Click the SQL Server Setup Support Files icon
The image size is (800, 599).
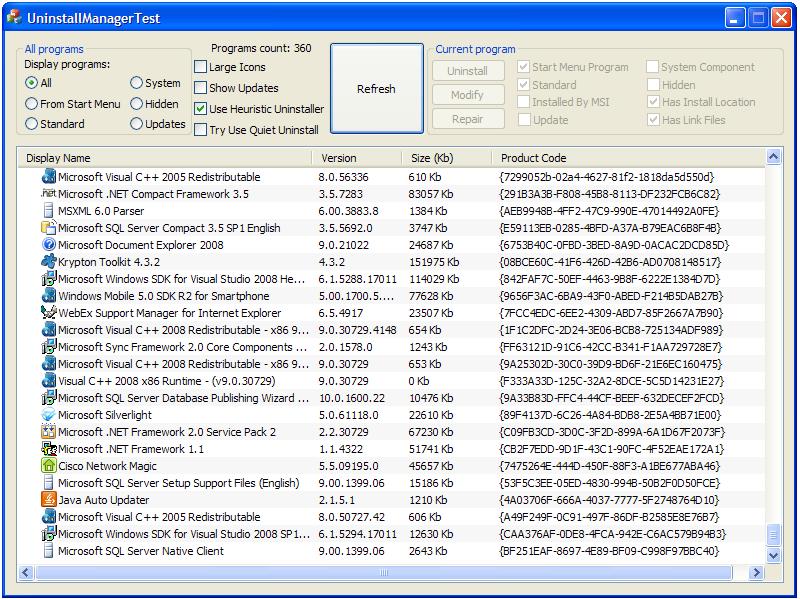click(x=48, y=483)
